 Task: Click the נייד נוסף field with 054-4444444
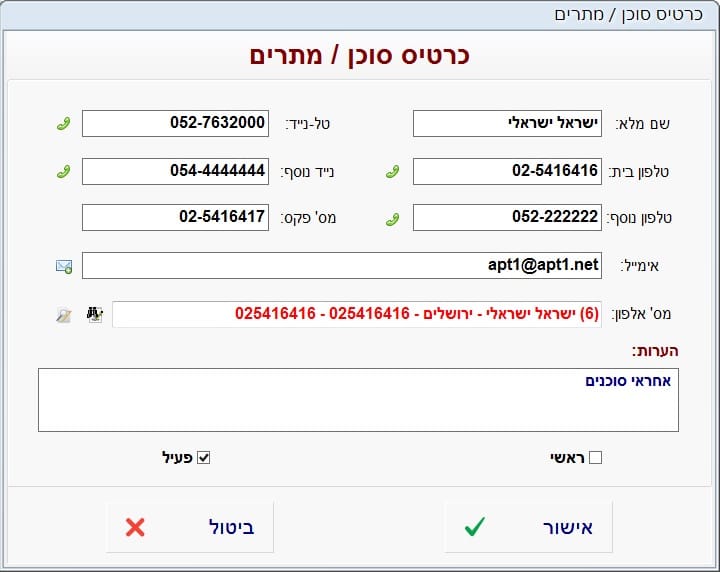coord(175,171)
